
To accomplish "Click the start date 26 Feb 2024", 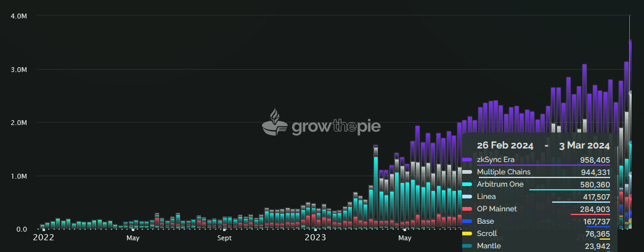I will pos(505,145).
